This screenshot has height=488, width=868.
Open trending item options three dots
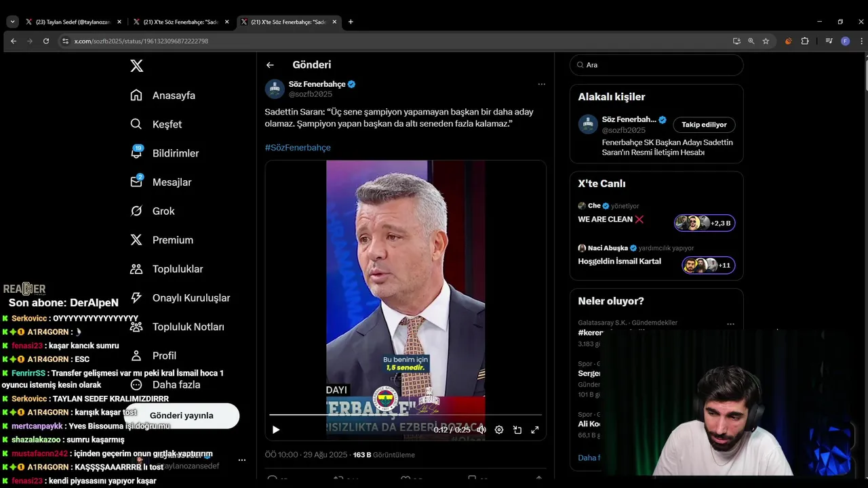(730, 324)
